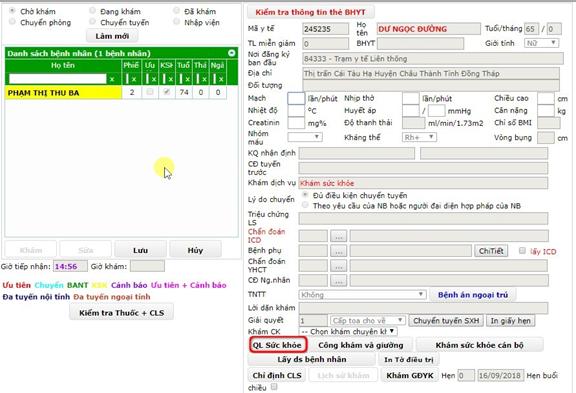Click the Nhịp thở input field
The image size is (576, 393).
(x=410, y=98)
